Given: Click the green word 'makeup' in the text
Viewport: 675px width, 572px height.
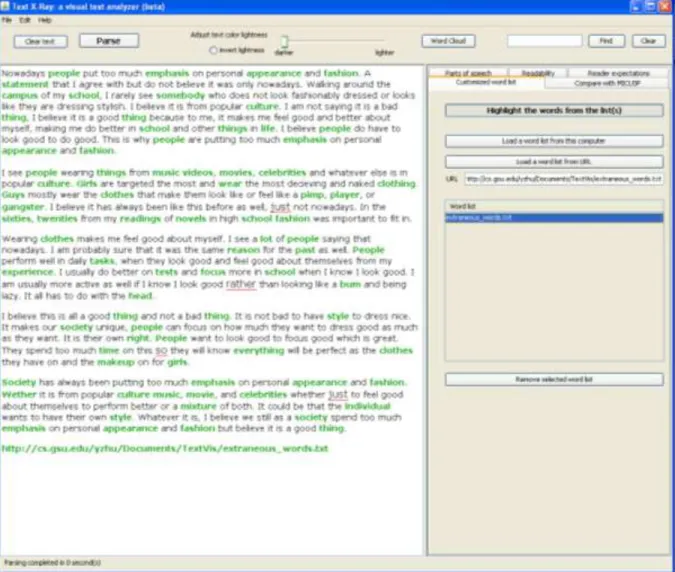Looking at the screenshot, I should pos(116,362).
